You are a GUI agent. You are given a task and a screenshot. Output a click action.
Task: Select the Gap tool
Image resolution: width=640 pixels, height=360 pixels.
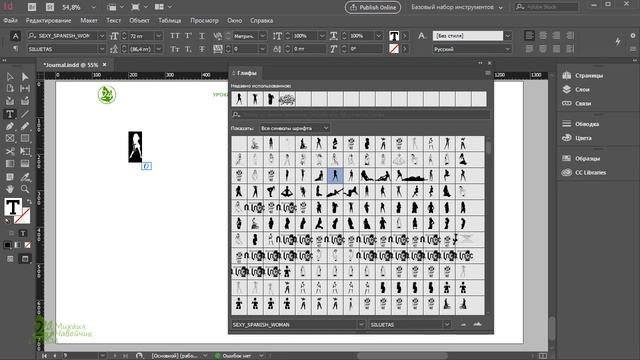(x=25, y=88)
